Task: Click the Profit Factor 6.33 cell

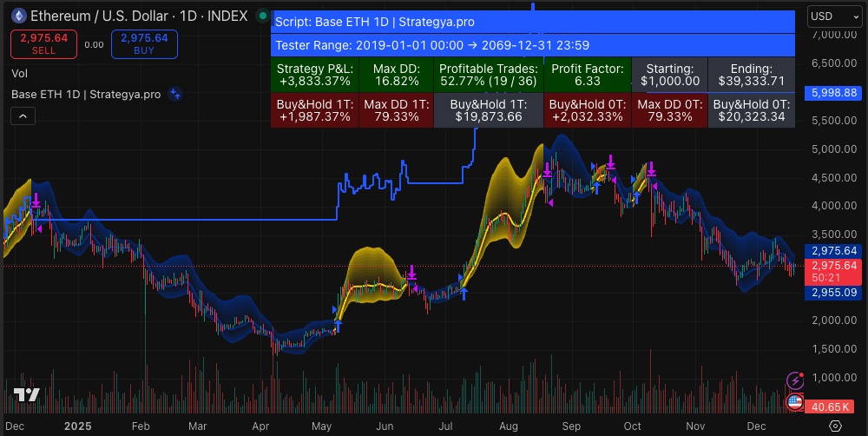Action: click(588, 75)
